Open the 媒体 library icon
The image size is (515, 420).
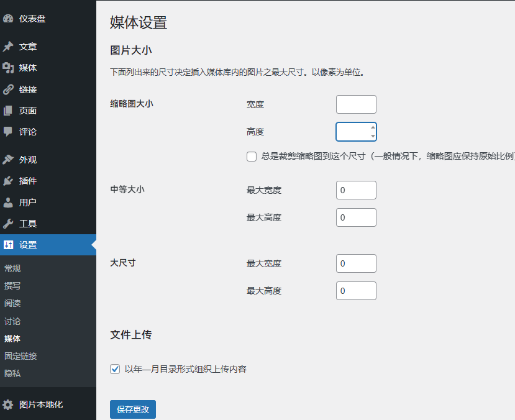click(9, 68)
